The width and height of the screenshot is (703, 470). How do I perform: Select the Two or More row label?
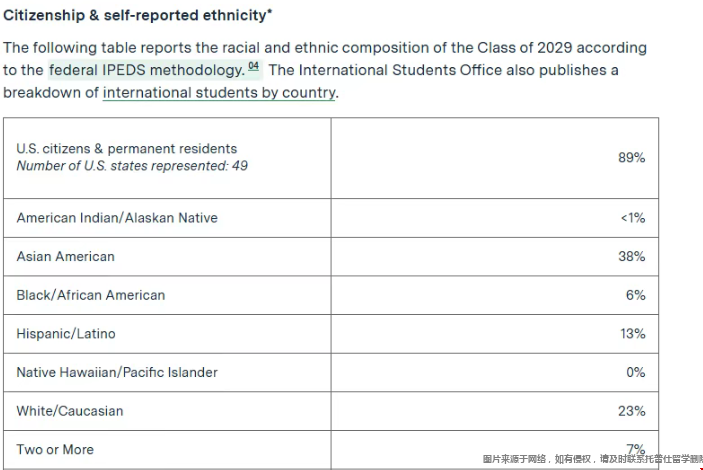[x=55, y=450]
